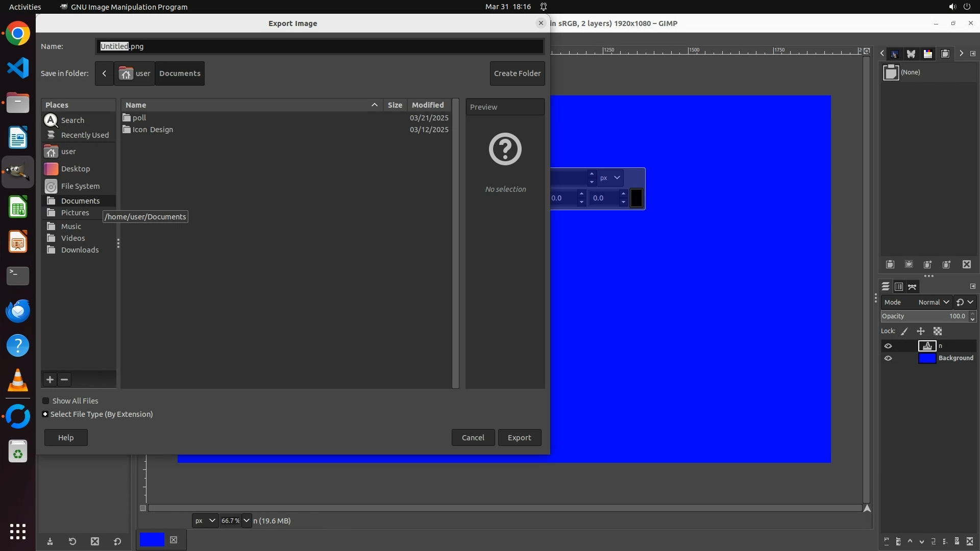Open the layer Mode Normal dropdown
This screenshot has width=980, height=551.
pyautogui.click(x=934, y=302)
